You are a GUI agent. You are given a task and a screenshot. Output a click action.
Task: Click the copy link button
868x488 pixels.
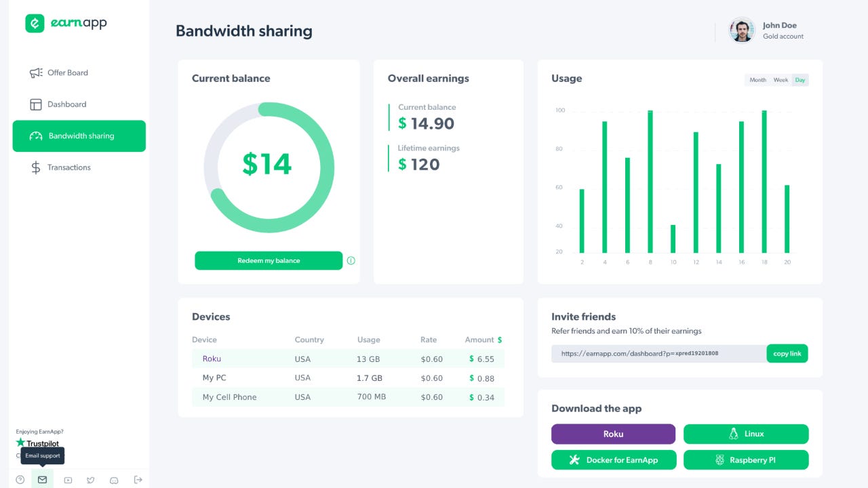[x=787, y=353]
